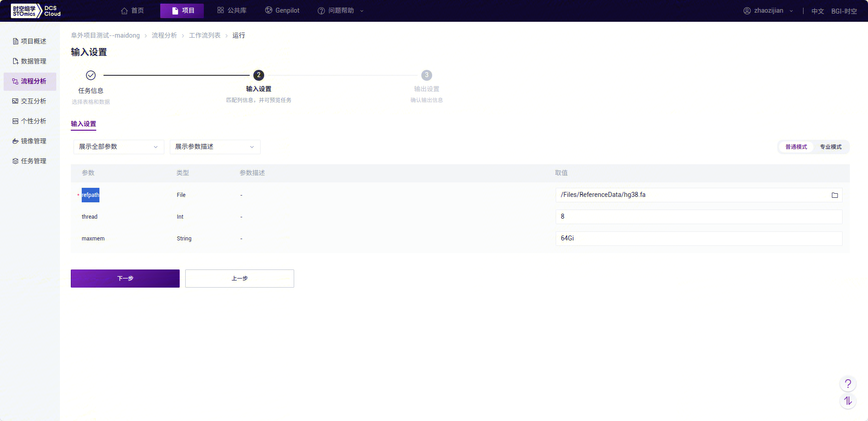
Task: Click 上一步 previous step button
Action: pos(240,279)
